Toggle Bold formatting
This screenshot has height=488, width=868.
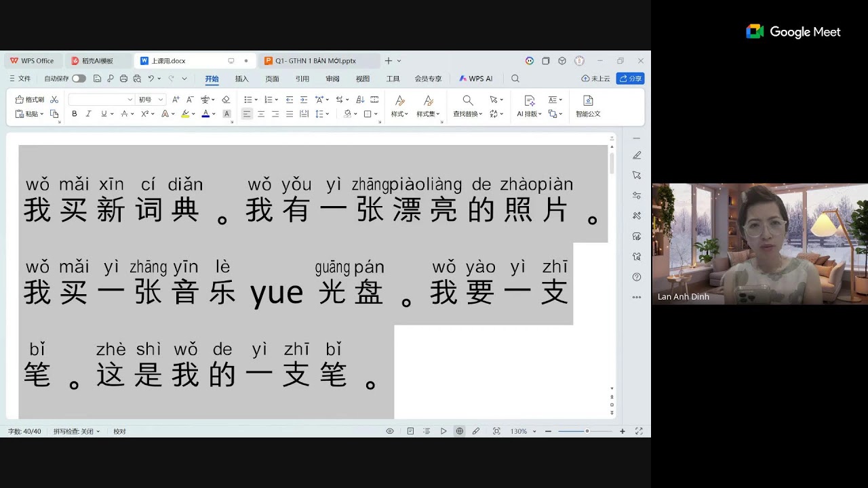(x=75, y=114)
